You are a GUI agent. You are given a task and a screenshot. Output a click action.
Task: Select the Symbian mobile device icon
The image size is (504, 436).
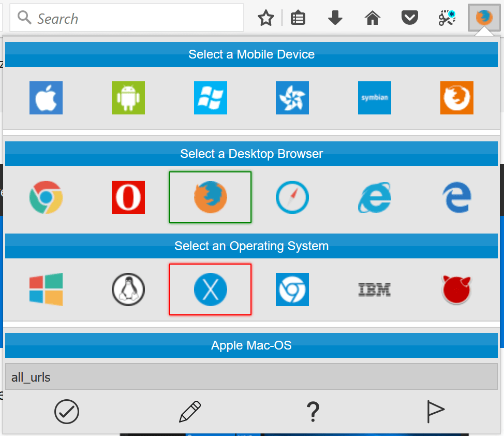coord(375,98)
